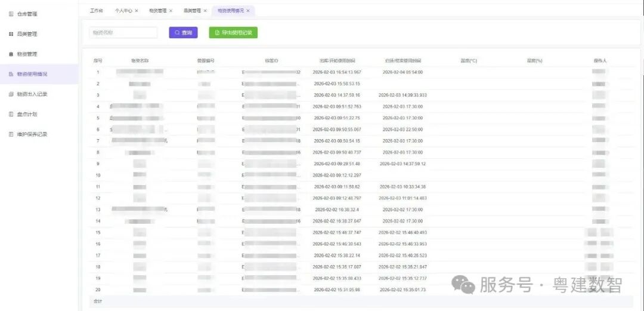Close the 物资使用情况 tab

coord(248,11)
